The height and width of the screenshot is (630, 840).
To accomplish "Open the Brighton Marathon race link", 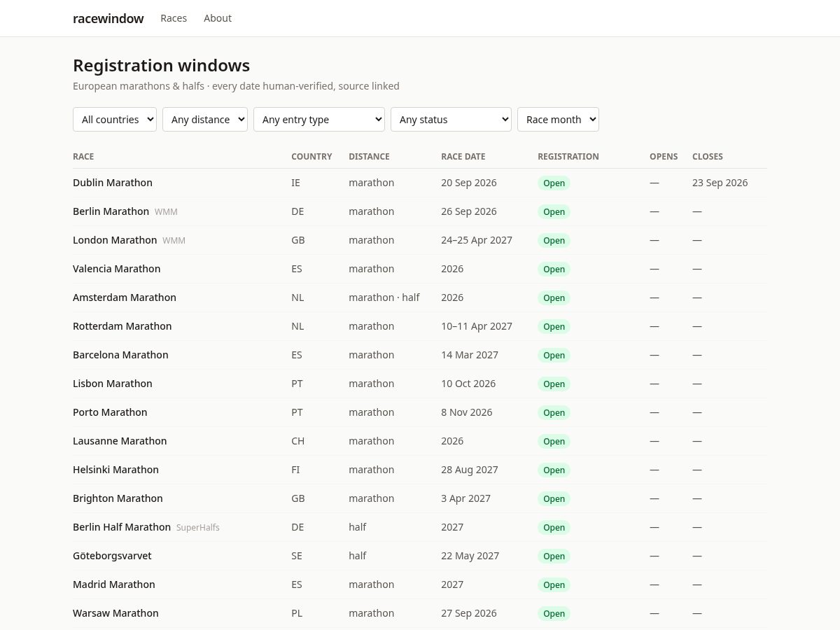I will coord(118,498).
